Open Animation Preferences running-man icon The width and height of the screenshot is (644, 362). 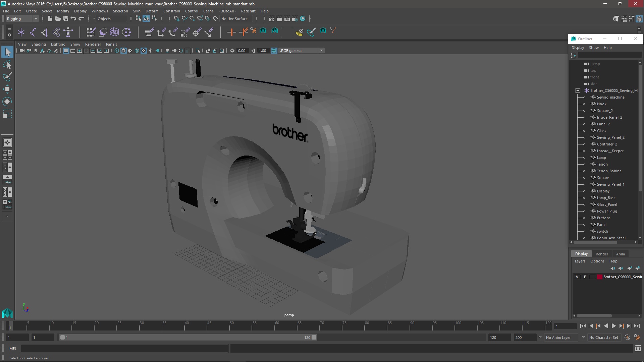click(637, 338)
